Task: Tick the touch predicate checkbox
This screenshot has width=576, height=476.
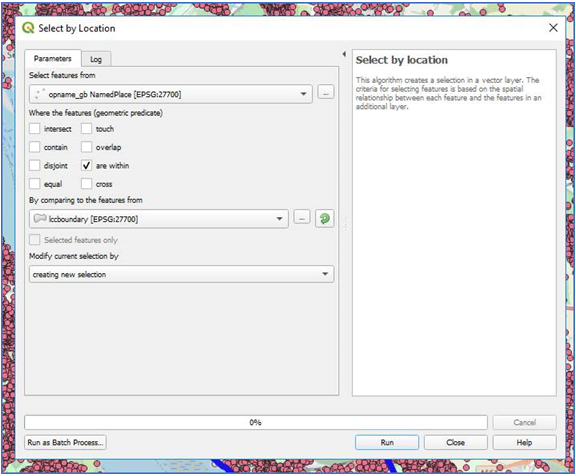Action: click(86, 129)
